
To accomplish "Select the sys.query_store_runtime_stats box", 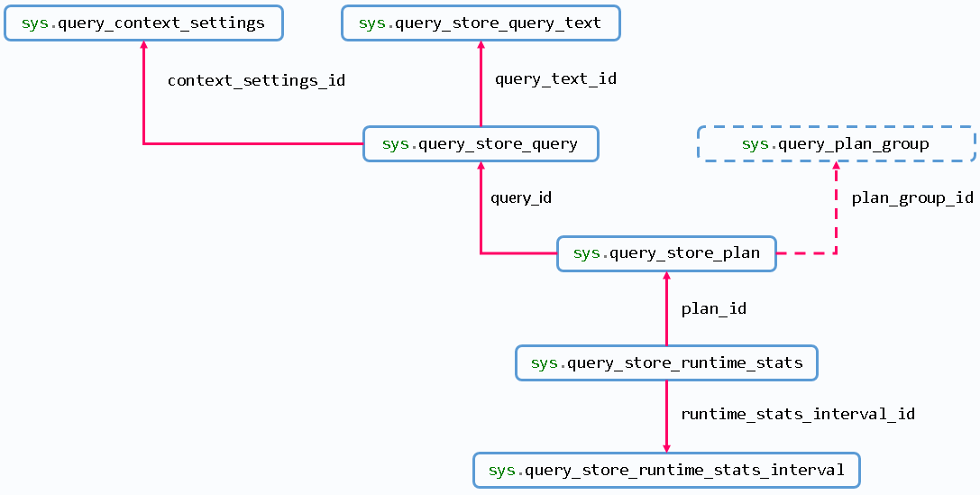I will click(x=666, y=362).
